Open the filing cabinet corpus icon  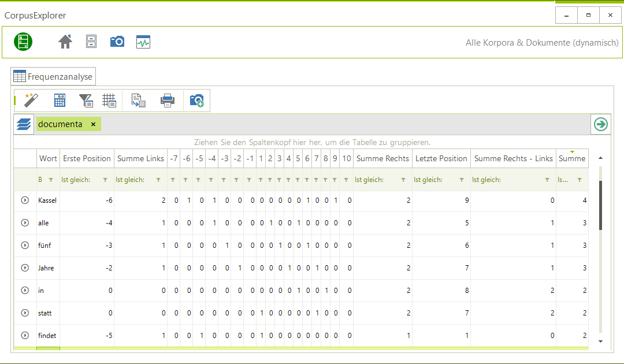[91, 42]
